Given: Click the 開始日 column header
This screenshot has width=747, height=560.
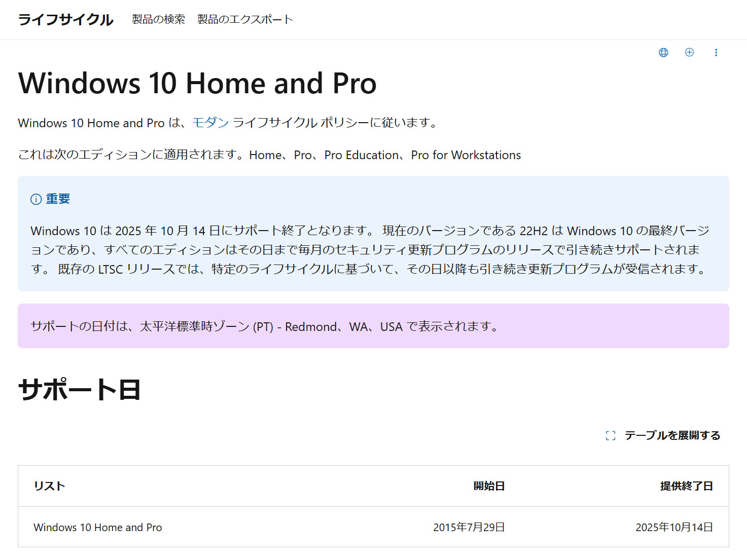Looking at the screenshot, I should coord(488,486).
